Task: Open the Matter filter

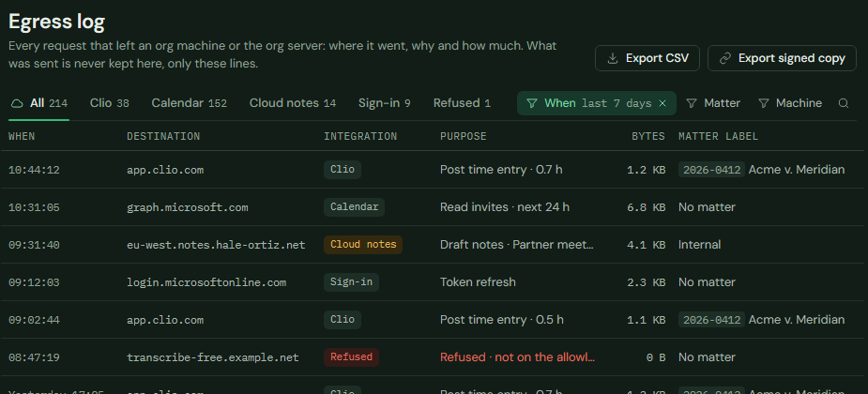Action: (713, 103)
